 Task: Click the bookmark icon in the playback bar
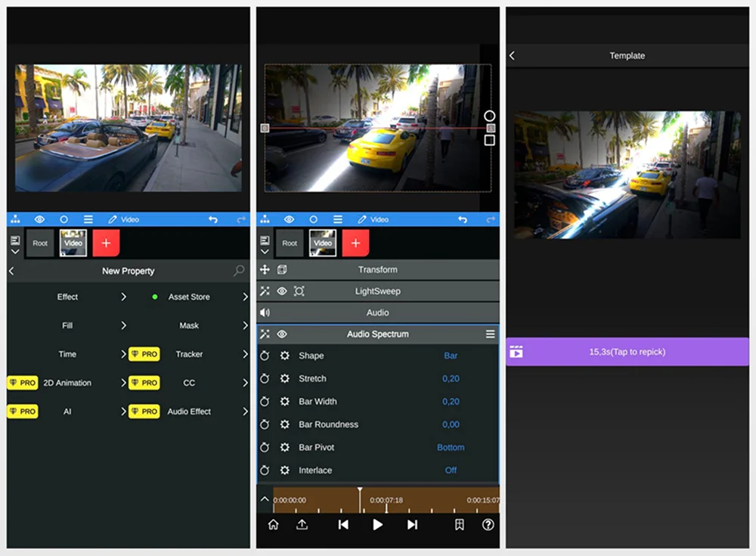[x=459, y=524]
